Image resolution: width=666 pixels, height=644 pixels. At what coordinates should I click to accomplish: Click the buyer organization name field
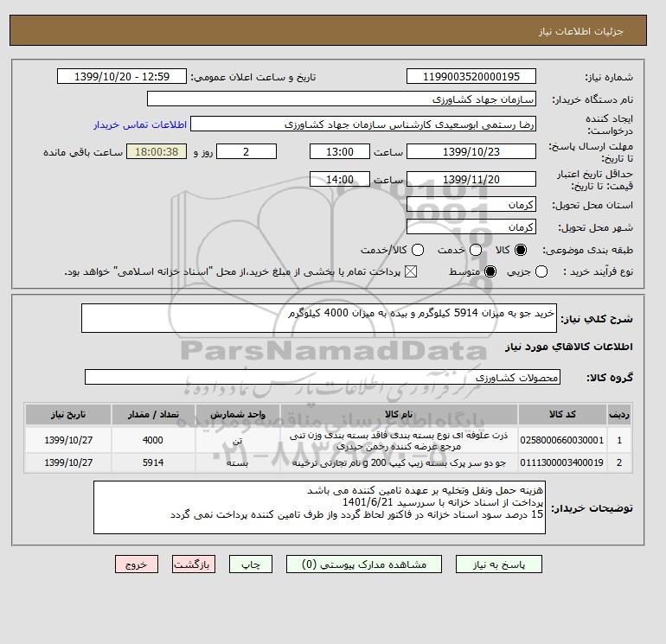(342, 99)
